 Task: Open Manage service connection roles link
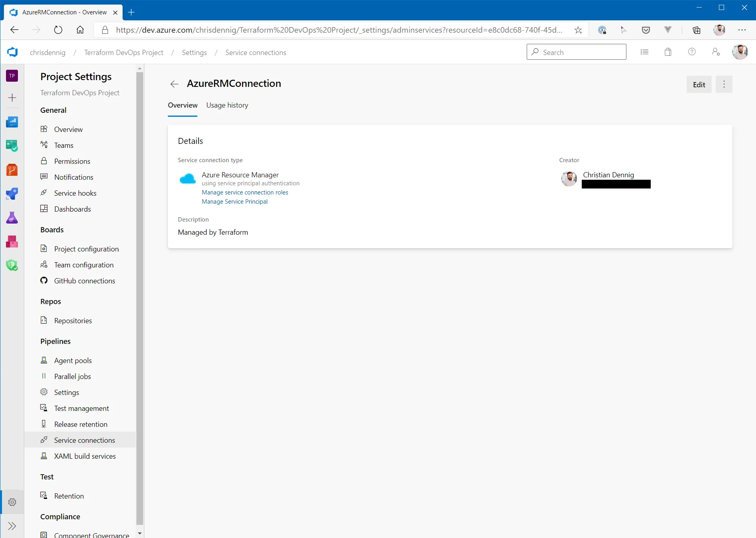coord(245,192)
